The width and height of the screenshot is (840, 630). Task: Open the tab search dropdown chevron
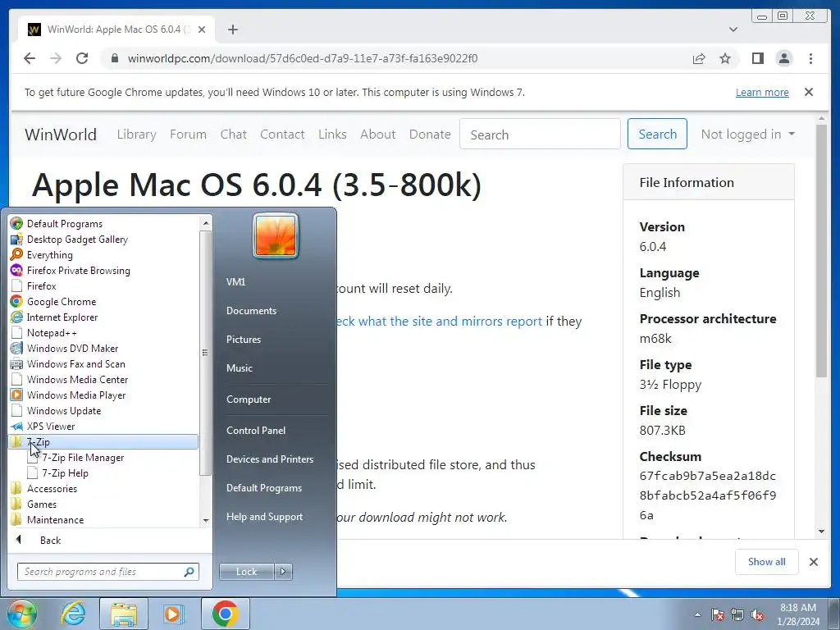coord(733,30)
